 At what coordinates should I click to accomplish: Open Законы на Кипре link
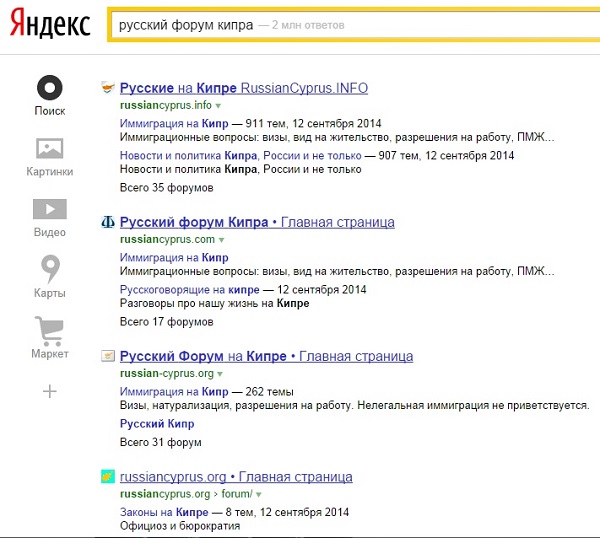[x=164, y=512]
